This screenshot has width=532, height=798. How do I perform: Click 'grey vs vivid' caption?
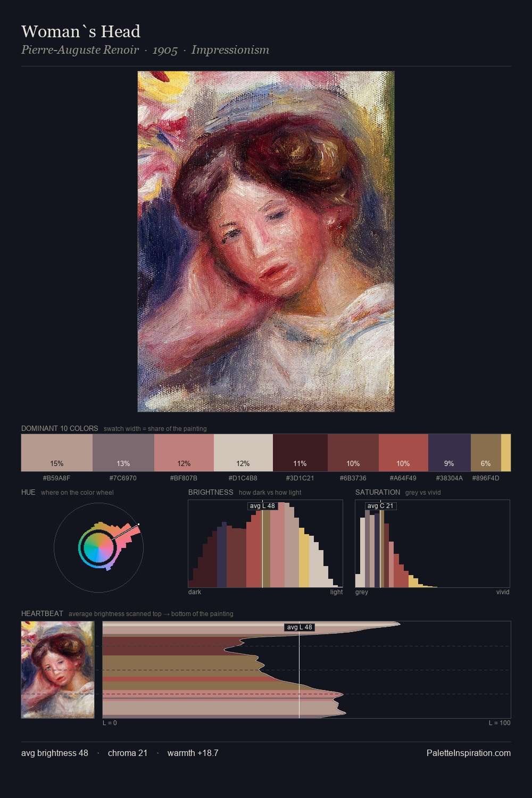[x=423, y=493]
